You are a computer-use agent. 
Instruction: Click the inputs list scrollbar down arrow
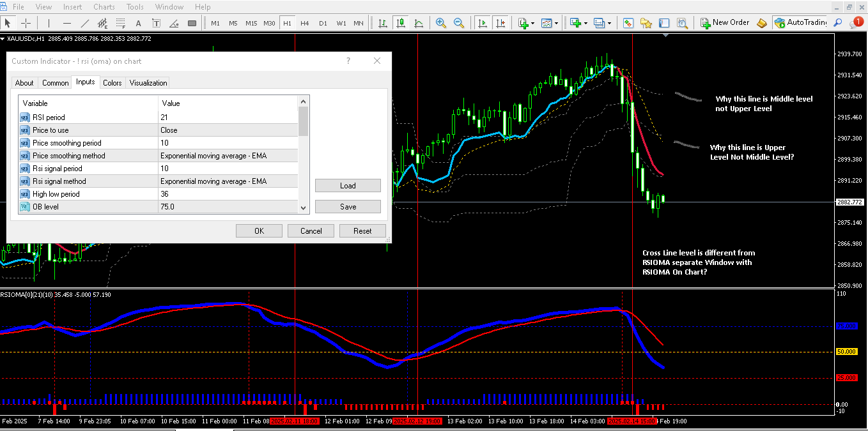click(x=304, y=207)
